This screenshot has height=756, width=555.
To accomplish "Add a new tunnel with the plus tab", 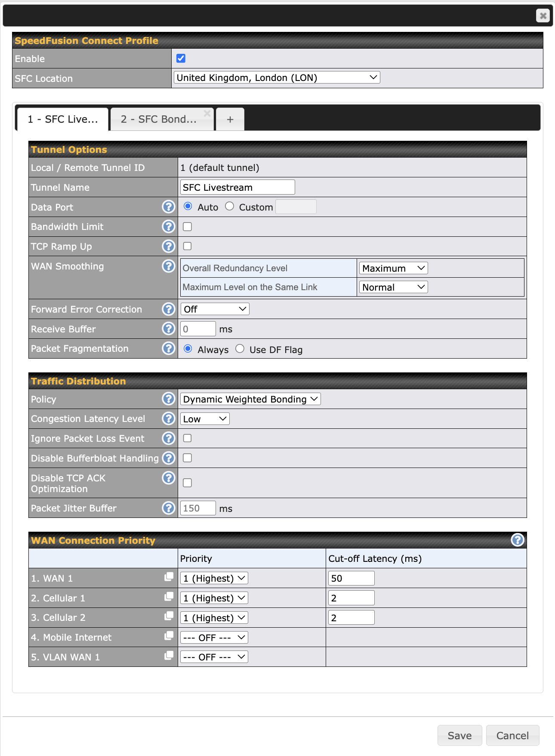I will [230, 120].
